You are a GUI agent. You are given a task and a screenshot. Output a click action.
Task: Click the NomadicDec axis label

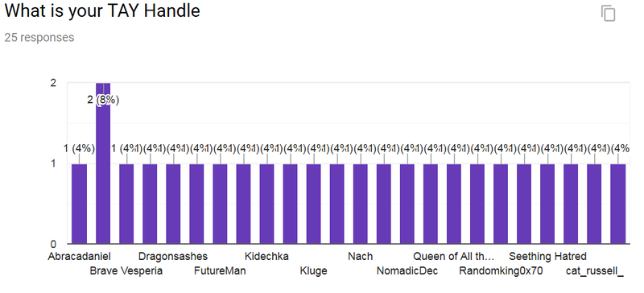(x=407, y=270)
